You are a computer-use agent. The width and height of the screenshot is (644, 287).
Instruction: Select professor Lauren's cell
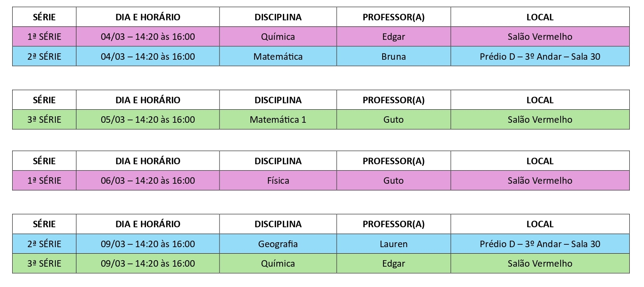click(393, 244)
